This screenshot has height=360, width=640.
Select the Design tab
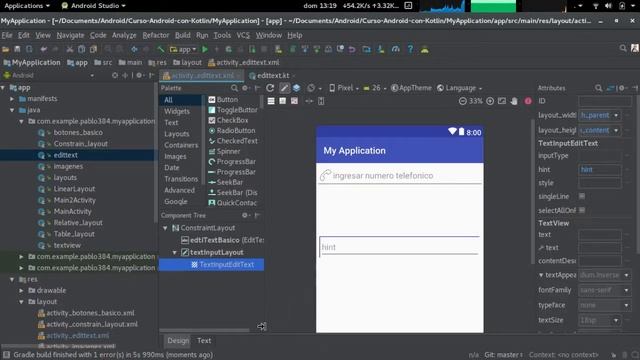178,340
